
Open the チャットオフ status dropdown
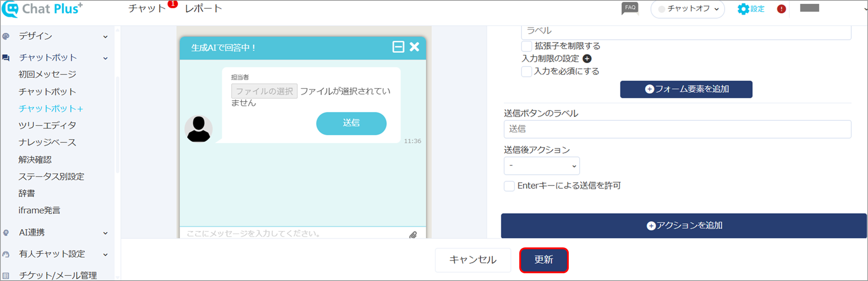687,9
